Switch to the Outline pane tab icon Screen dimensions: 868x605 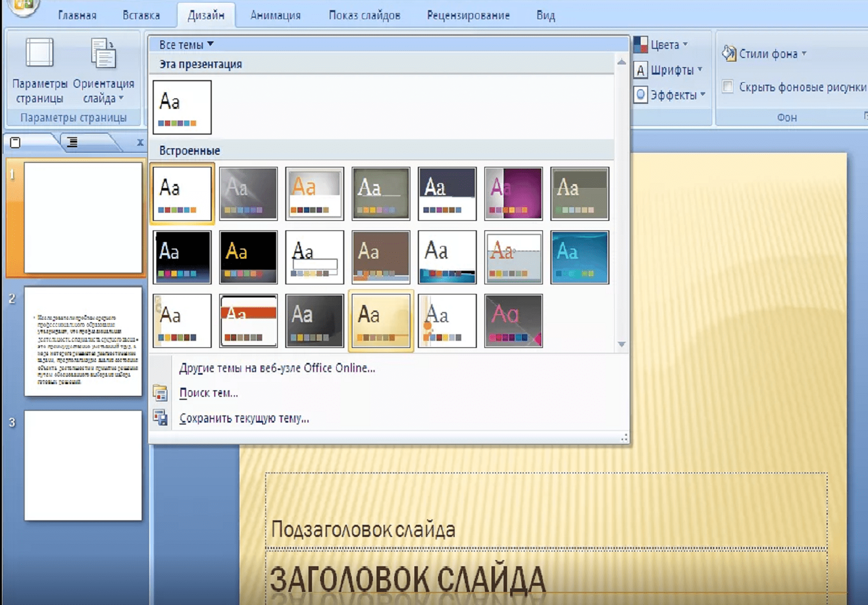pos(73,143)
